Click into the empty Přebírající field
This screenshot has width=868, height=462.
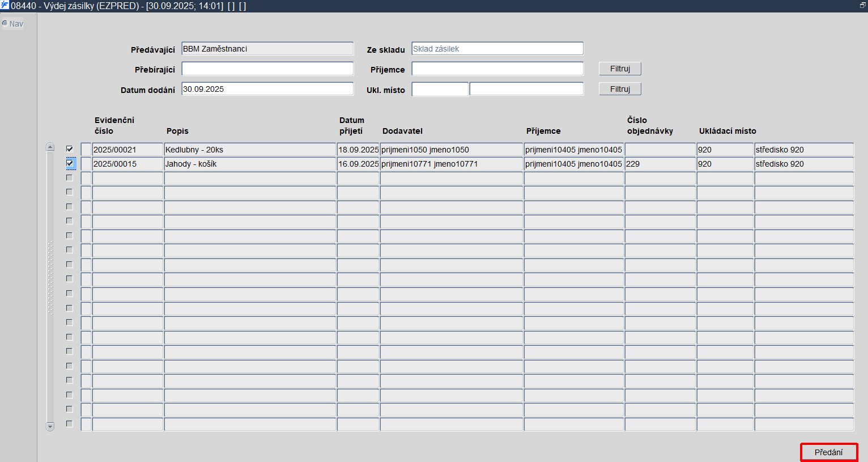267,69
